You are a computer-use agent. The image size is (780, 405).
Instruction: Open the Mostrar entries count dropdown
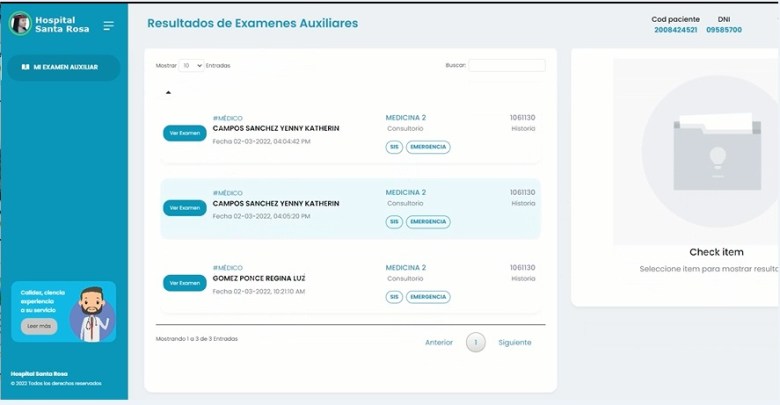point(191,65)
